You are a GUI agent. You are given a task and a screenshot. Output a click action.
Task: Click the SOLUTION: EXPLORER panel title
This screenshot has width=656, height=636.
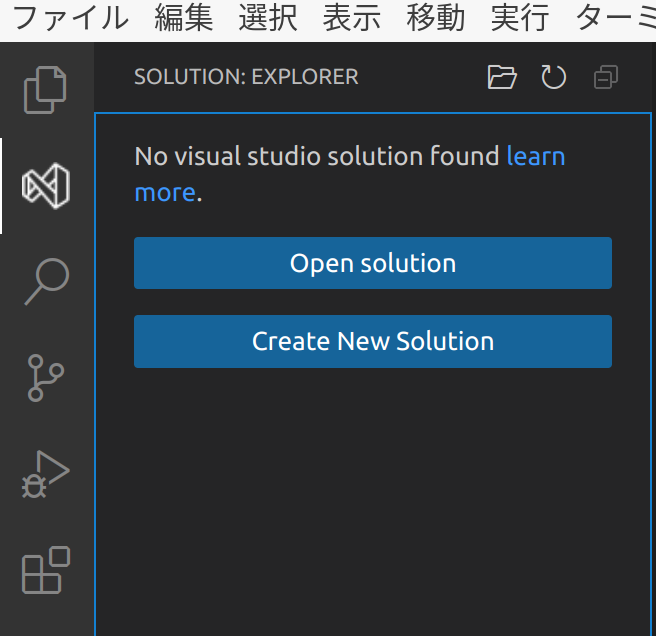tap(246, 77)
